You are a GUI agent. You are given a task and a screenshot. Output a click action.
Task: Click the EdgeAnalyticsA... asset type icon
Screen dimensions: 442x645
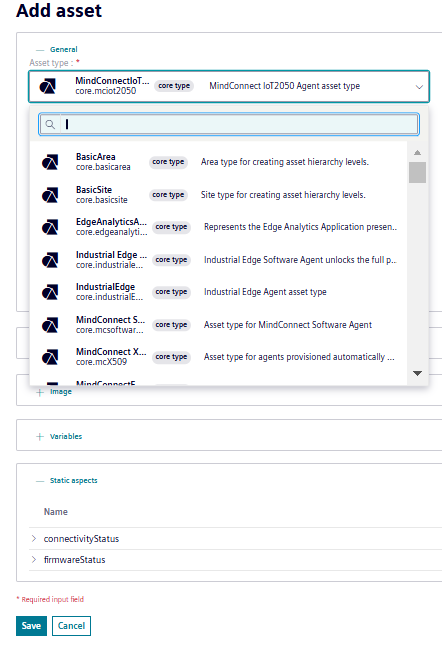(x=50, y=227)
